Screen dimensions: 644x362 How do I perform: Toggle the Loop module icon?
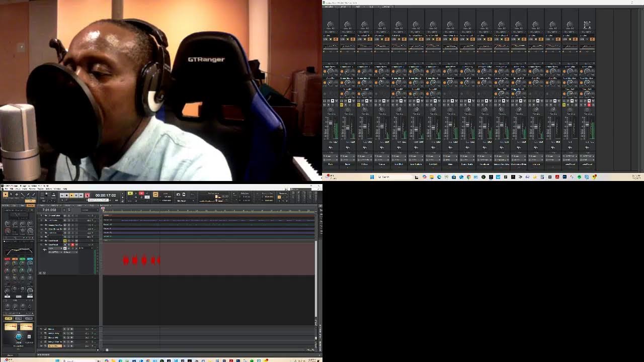[155, 194]
